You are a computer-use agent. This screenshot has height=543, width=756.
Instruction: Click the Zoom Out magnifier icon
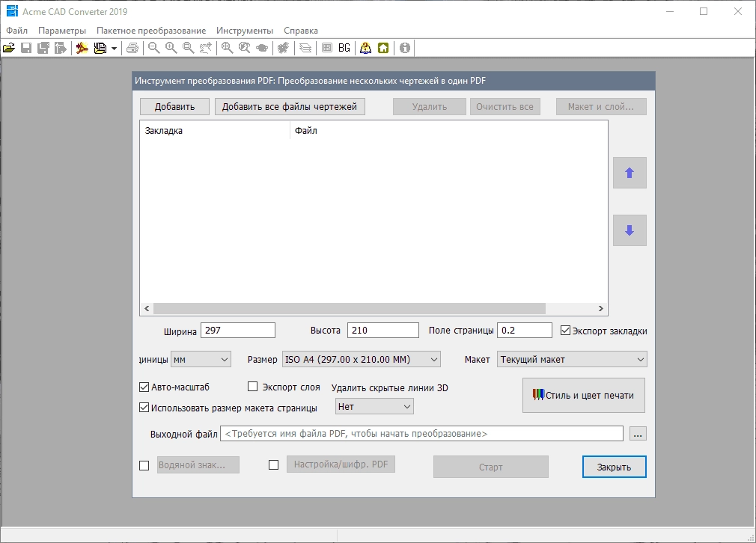pyautogui.click(x=153, y=48)
